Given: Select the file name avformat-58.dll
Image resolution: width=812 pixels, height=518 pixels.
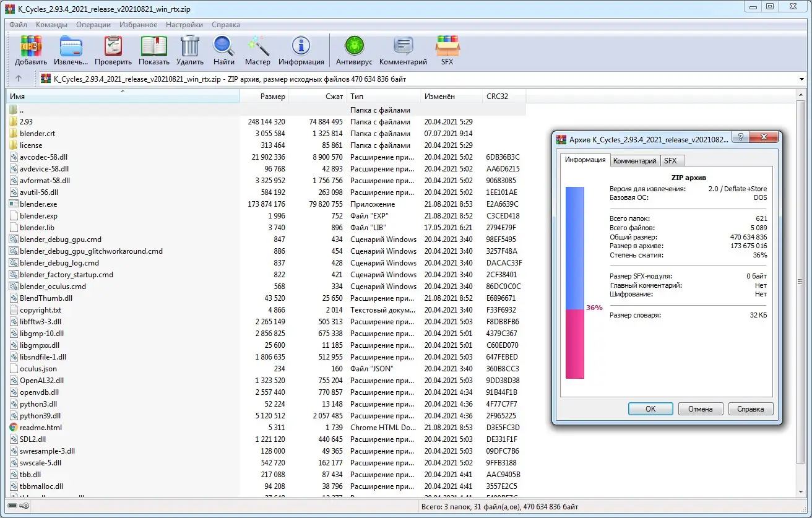Looking at the screenshot, I should 45,181.
